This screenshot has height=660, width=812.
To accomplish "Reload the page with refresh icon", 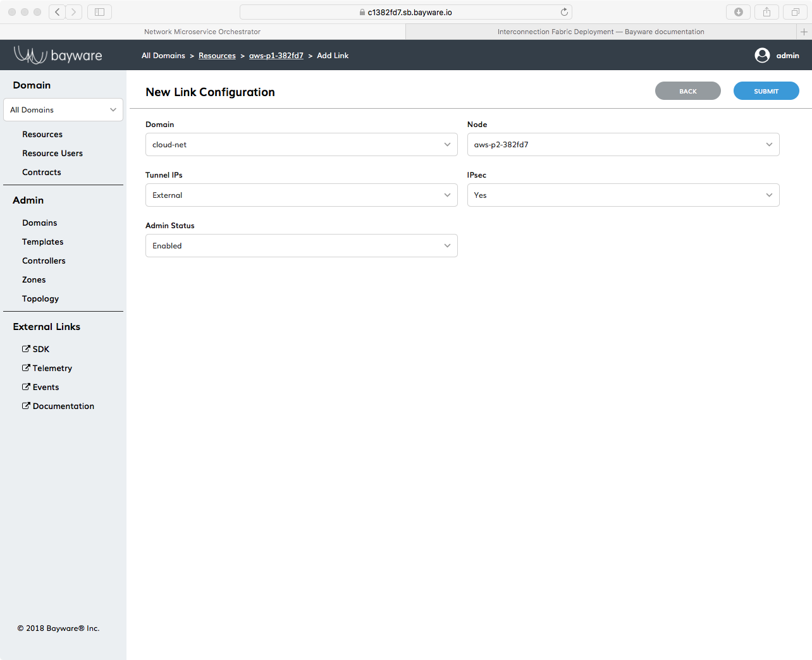I will coord(564,12).
